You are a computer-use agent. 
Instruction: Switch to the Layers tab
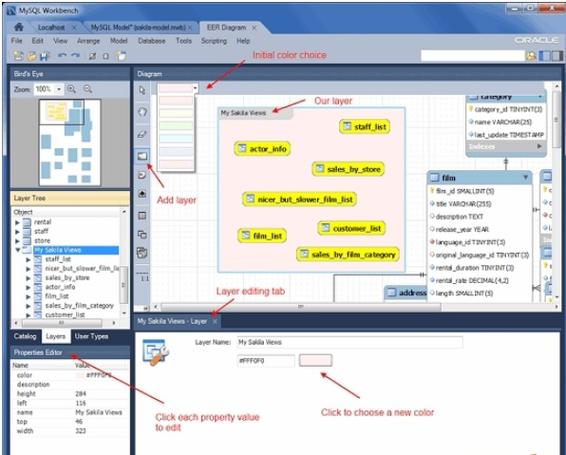pyautogui.click(x=56, y=336)
